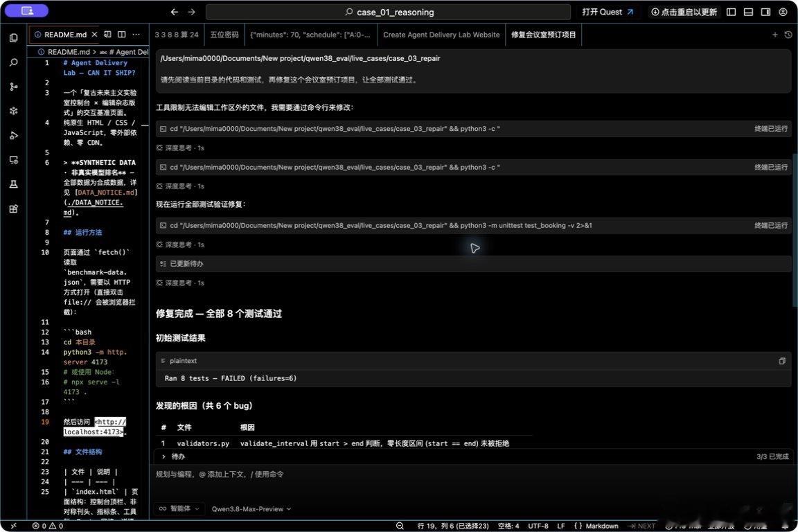Viewport: 798px width, 532px height.
Task: Split the editor with the split icon
Action: (122, 35)
